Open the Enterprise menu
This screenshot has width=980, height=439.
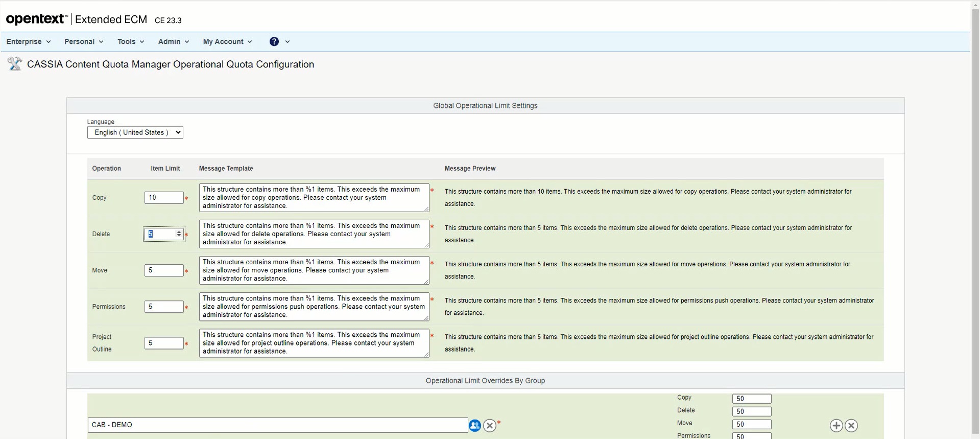coord(29,42)
